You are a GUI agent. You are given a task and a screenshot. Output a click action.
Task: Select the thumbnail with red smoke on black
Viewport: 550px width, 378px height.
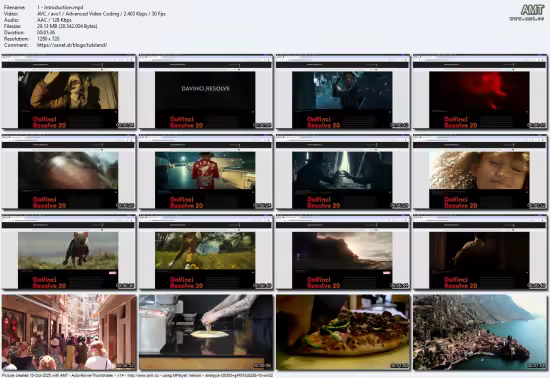pos(480,92)
